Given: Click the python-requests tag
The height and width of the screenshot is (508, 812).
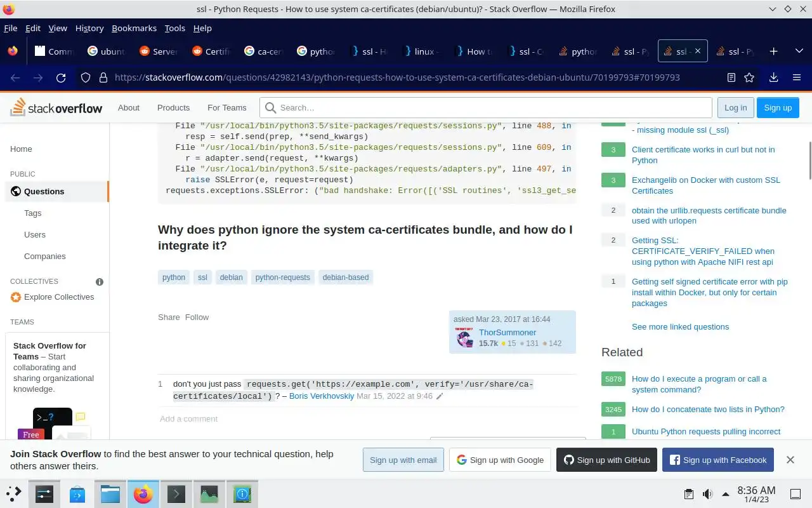Looking at the screenshot, I should pyautogui.click(x=283, y=277).
